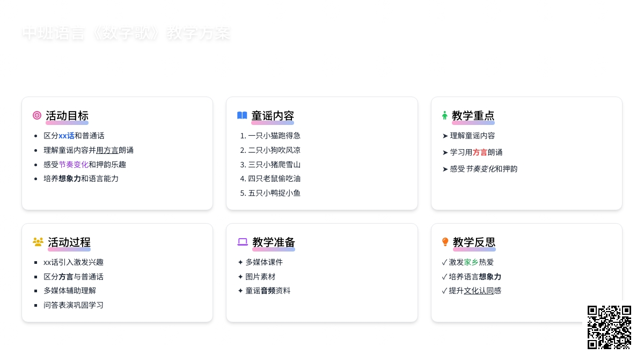Click the item 学习用方言朗诵
The image size is (644, 362).
tap(472, 152)
